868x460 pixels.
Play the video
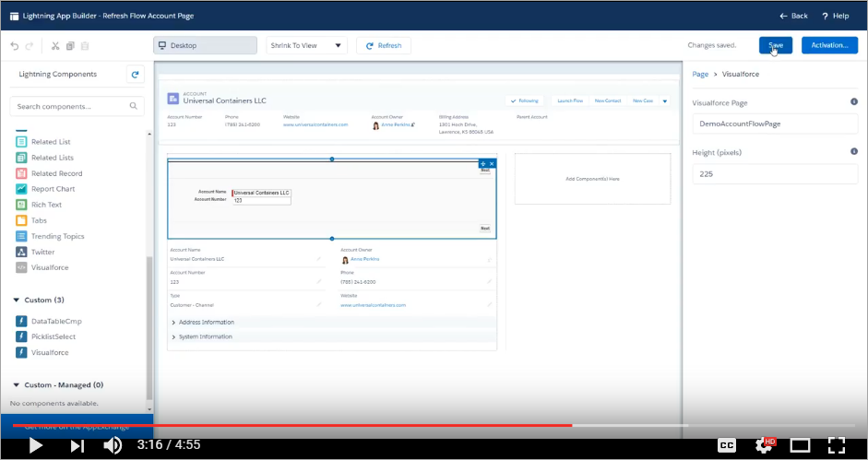[35, 445]
